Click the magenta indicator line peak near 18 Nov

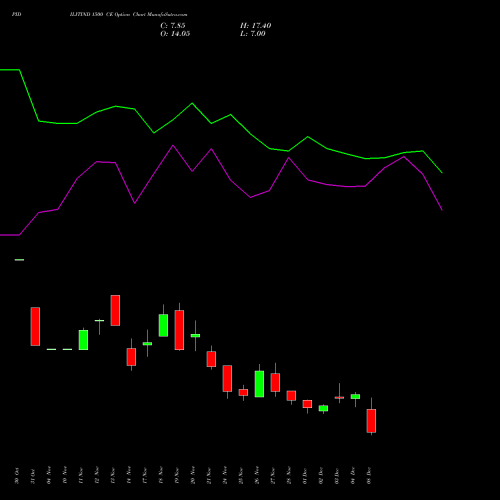click(173, 145)
